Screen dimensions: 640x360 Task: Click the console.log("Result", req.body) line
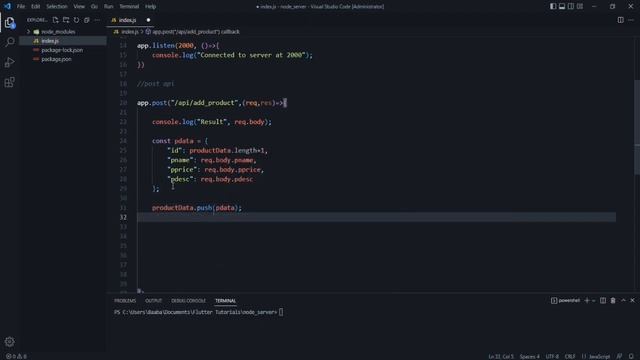point(211,122)
